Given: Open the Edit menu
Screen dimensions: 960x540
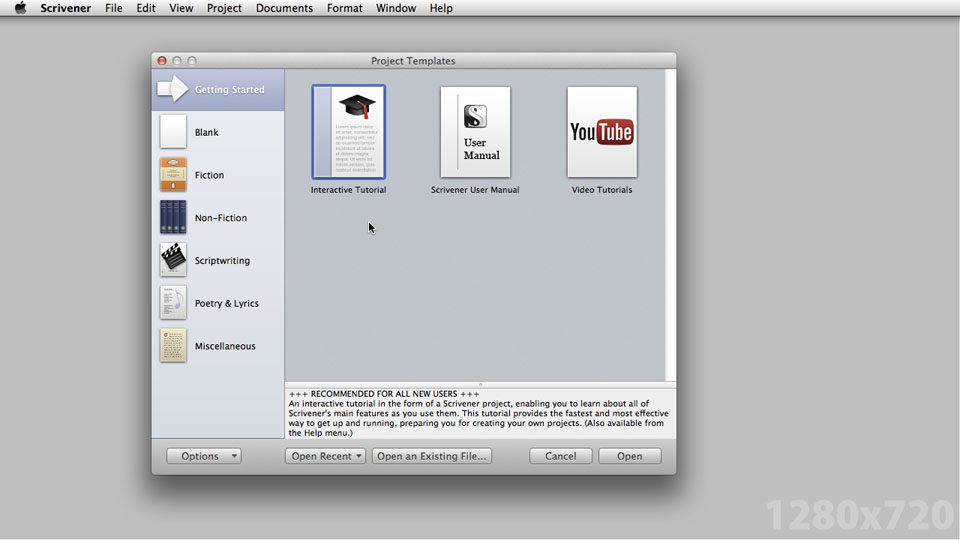Looking at the screenshot, I should [146, 8].
